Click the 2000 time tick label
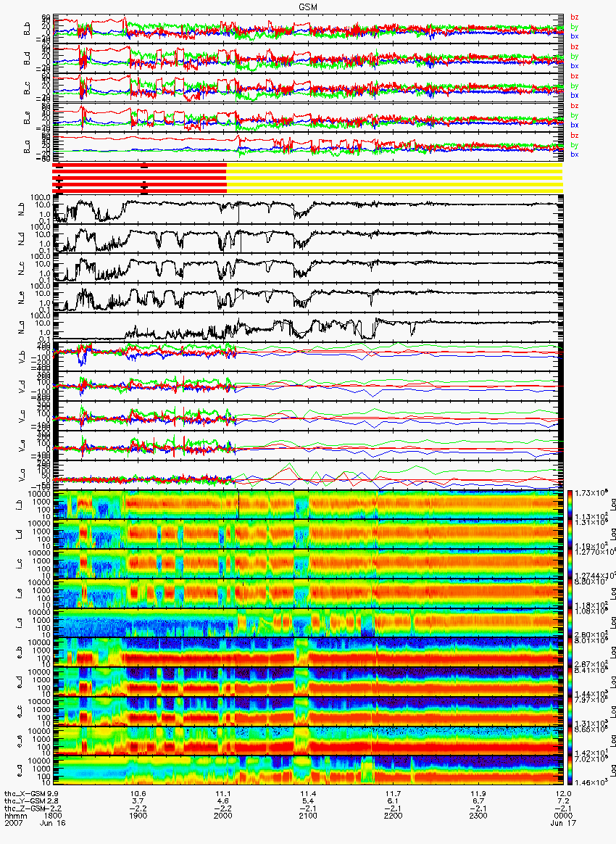This screenshot has height=844, width=616. pyautogui.click(x=223, y=816)
